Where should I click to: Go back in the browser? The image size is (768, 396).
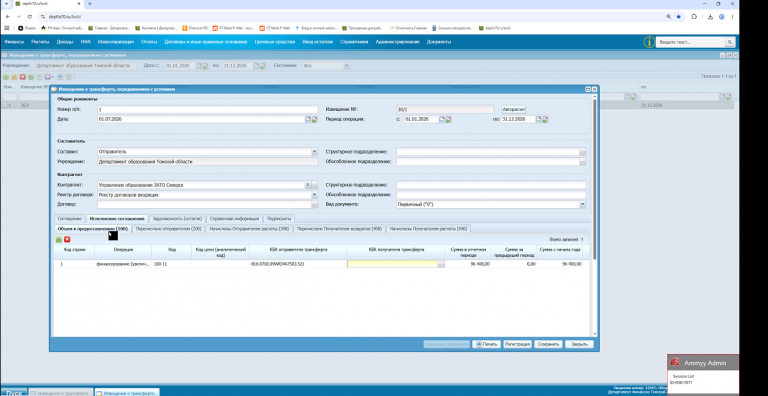click(x=7, y=17)
